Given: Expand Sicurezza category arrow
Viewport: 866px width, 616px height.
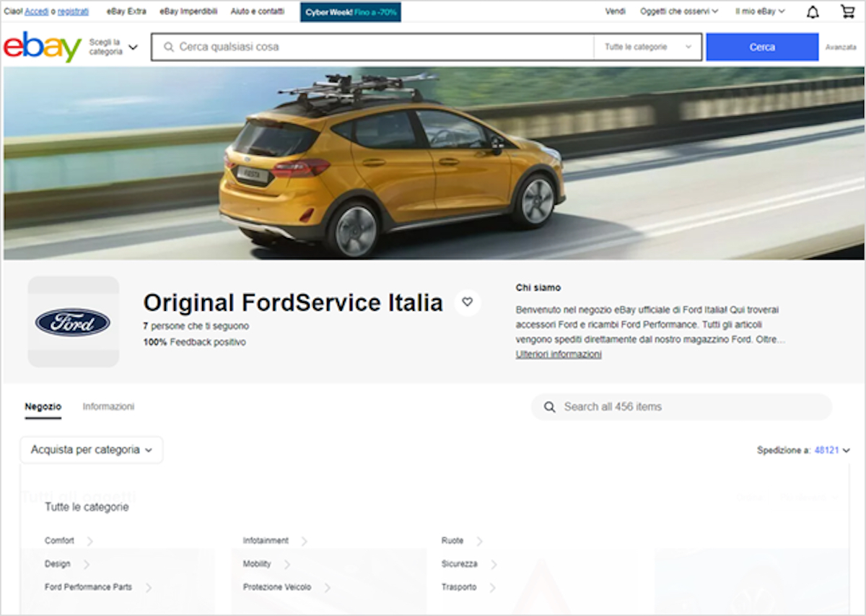Looking at the screenshot, I should click(494, 564).
